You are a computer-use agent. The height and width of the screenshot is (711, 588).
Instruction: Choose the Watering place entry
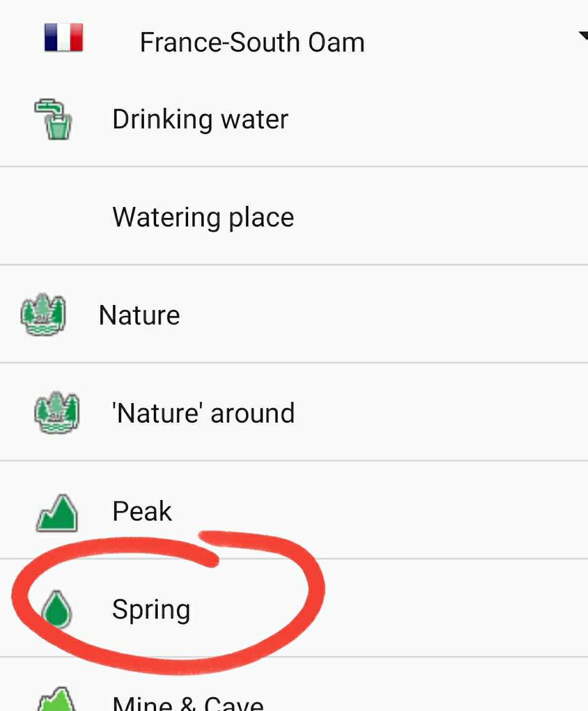pyautogui.click(x=203, y=217)
